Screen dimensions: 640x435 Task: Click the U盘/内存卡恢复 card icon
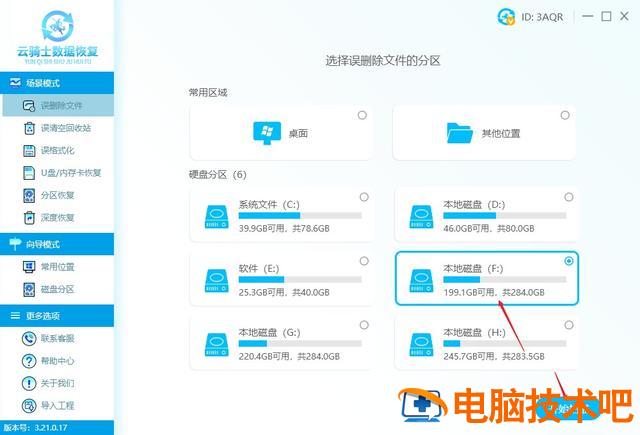click(x=29, y=173)
